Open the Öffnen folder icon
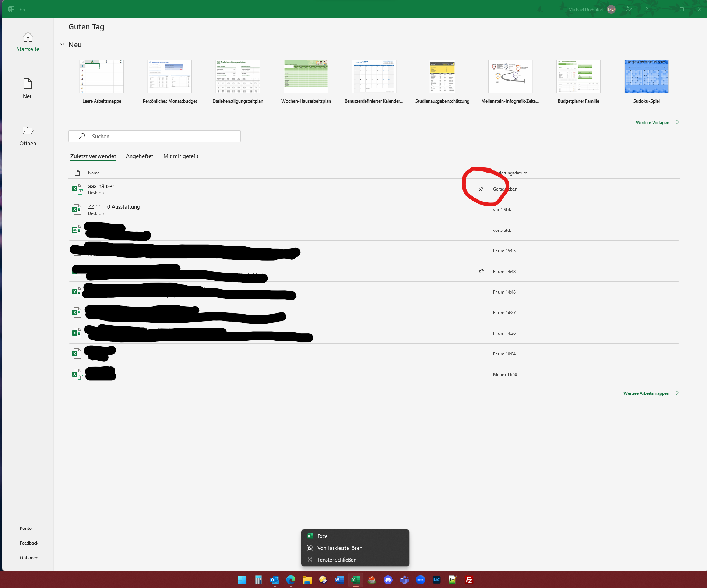 (x=28, y=131)
